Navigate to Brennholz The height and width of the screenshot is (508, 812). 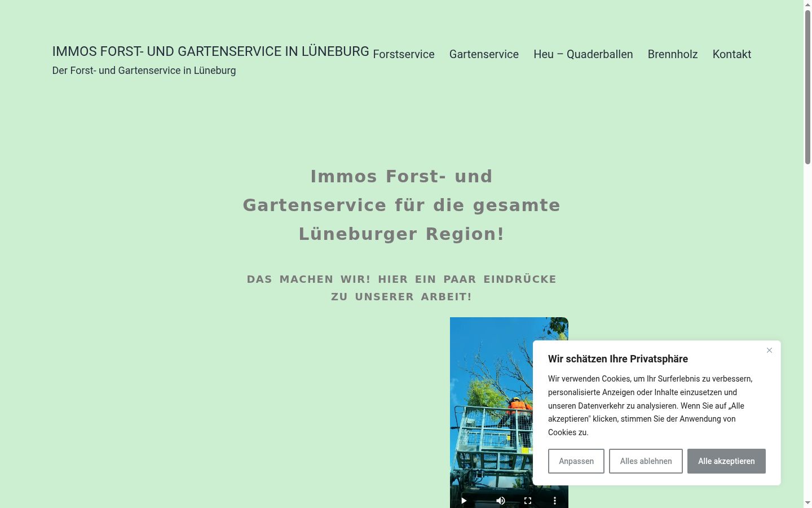673,54
